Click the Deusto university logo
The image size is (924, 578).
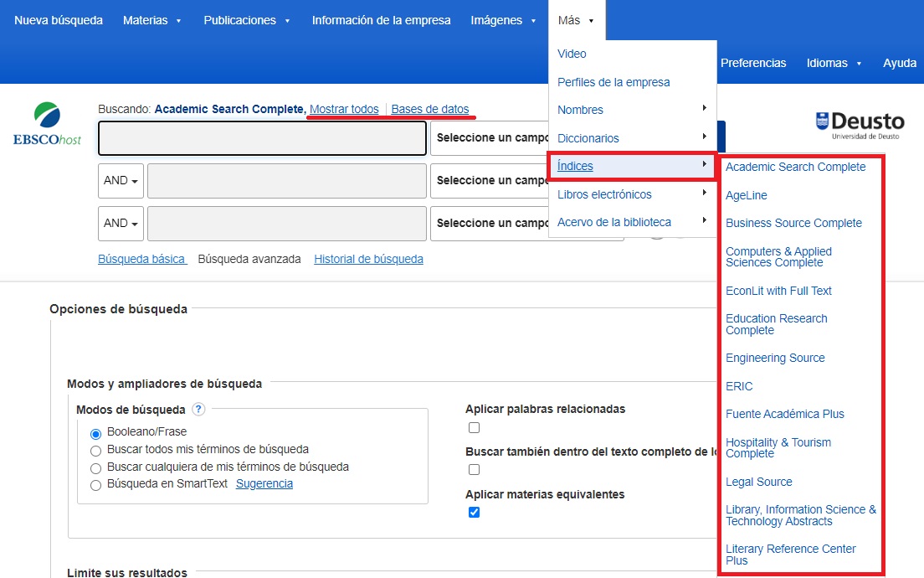tap(860, 125)
